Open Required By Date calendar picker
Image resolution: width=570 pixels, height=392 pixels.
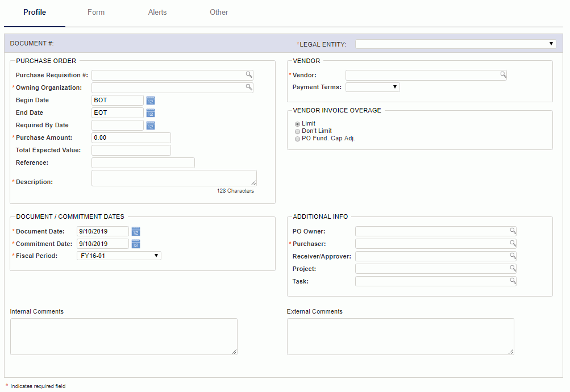[151, 126]
